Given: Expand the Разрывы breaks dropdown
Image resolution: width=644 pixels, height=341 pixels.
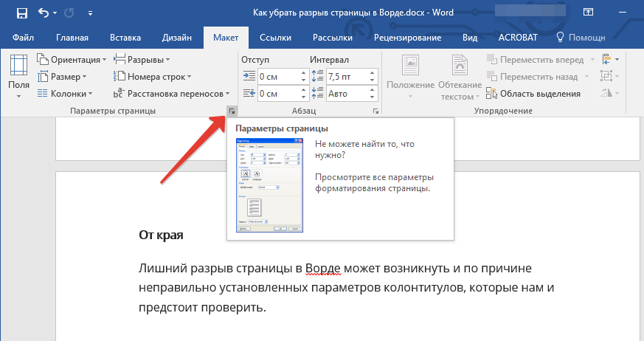Looking at the screenshot, I should (142, 60).
